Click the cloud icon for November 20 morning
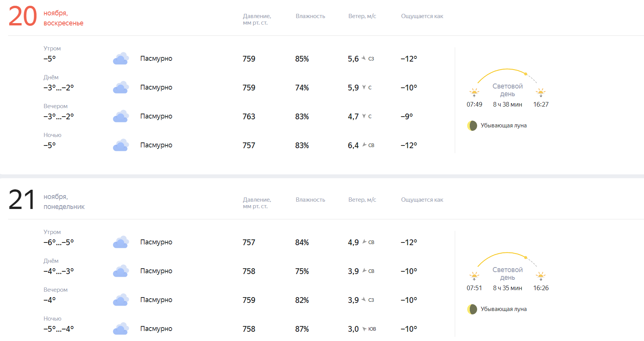 [121, 59]
